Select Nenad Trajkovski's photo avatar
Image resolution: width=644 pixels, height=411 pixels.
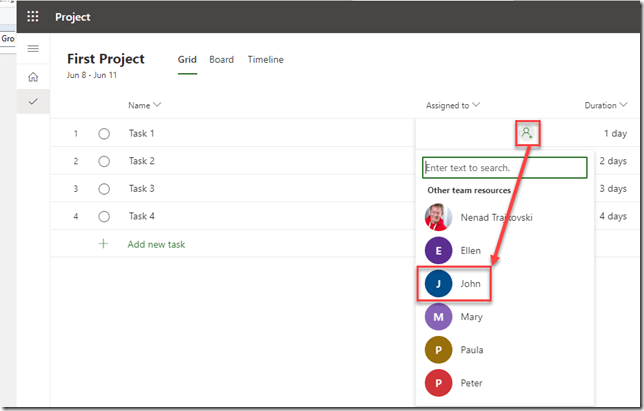point(438,217)
